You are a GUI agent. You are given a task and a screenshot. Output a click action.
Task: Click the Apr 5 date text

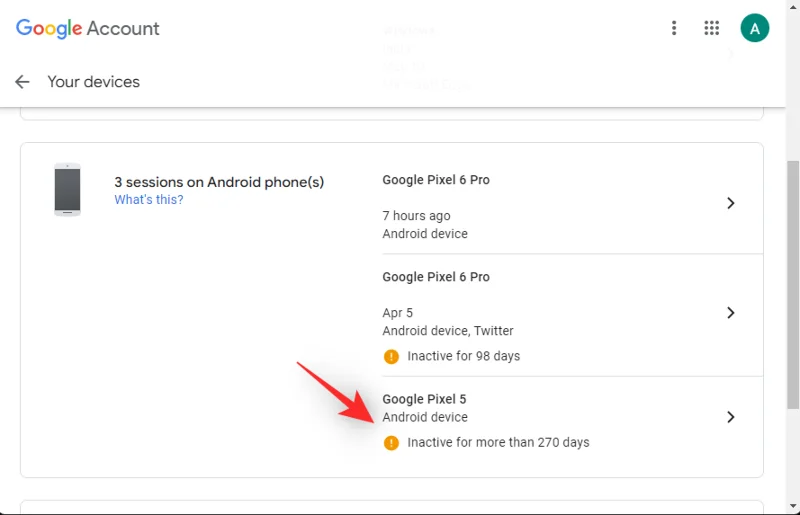pos(397,313)
